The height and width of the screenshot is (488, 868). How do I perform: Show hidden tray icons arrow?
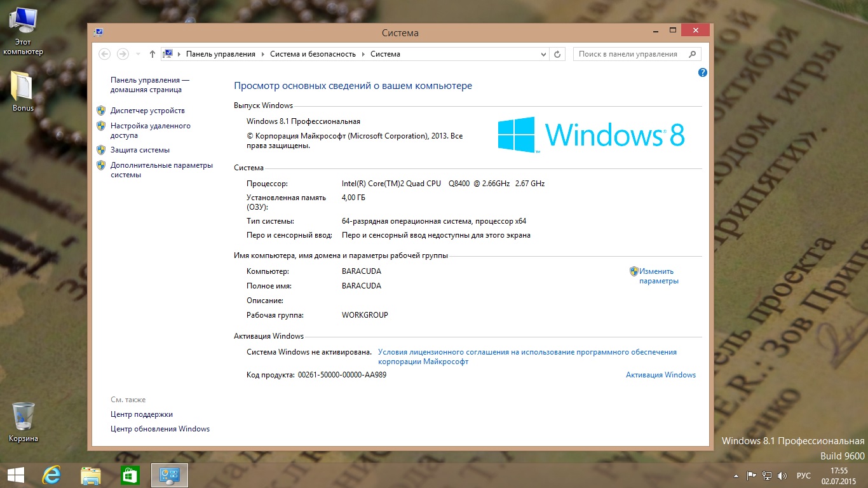[736, 476]
